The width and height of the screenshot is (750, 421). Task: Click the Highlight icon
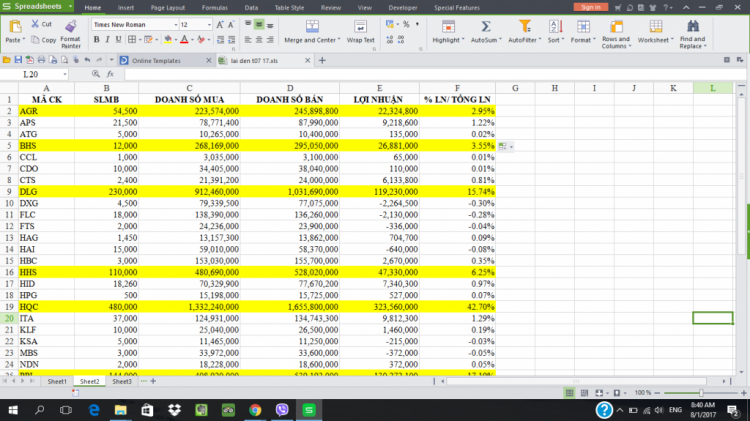448,26
